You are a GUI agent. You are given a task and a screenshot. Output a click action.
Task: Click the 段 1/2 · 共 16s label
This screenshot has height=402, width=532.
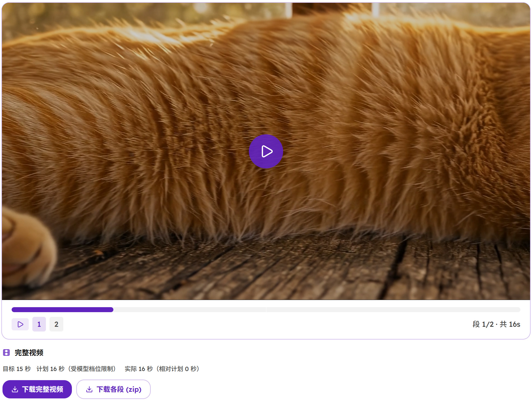pyautogui.click(x=496, y=324)
